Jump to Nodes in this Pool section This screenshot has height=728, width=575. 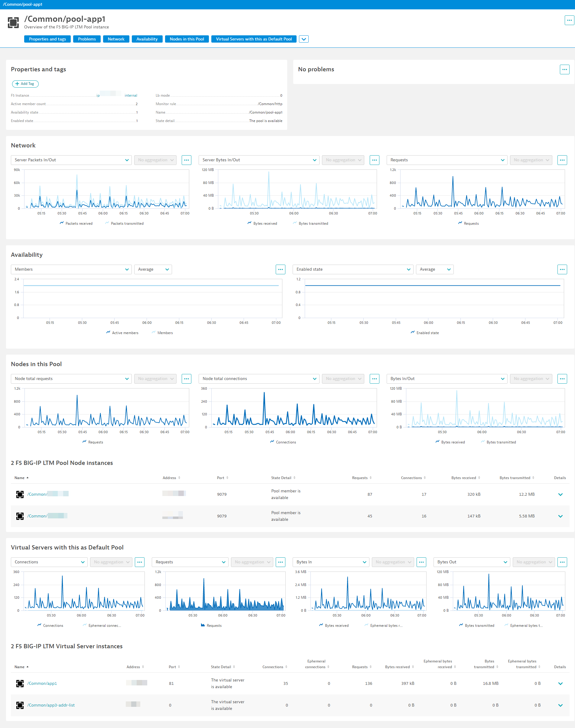[x=187, y=39]
